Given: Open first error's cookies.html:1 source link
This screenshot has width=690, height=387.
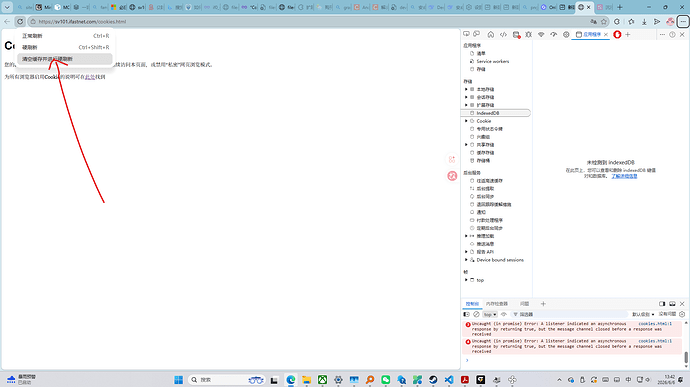Looking at the screenshot, I should click(655, 324).
